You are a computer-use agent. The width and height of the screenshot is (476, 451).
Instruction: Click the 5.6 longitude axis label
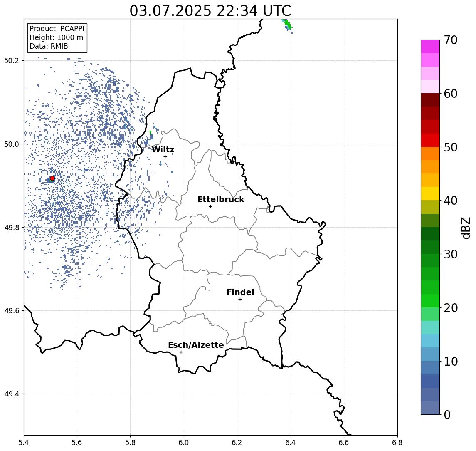click(77, 443)
